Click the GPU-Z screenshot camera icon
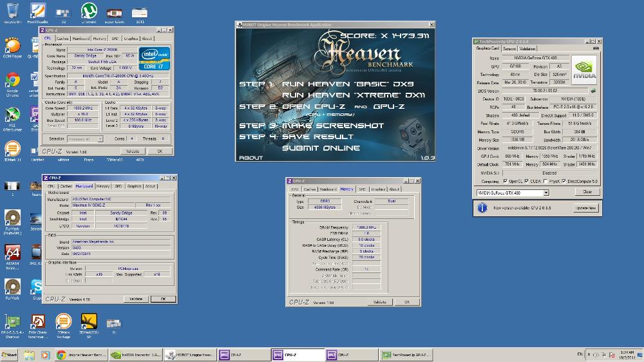The image size is (644, 362). (x=596, y=48)
